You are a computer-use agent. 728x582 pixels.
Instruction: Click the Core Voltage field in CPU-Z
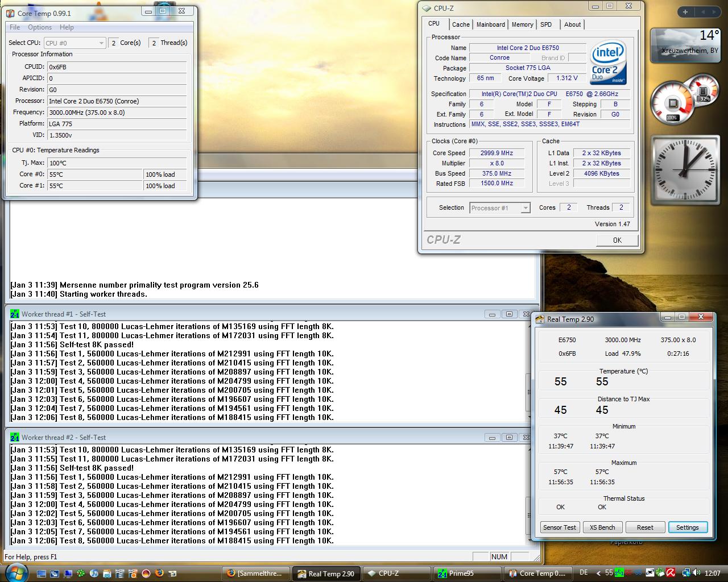(567, 78)
